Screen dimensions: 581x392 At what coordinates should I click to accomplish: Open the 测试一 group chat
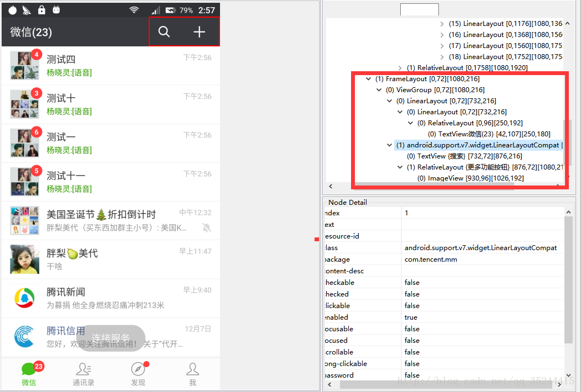(x=111, y=143)
